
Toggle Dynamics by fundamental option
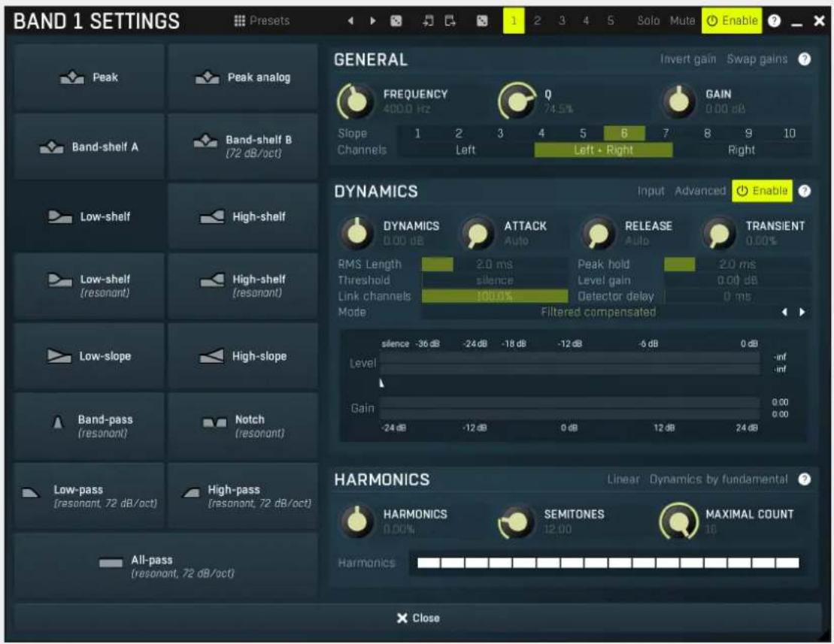coord(718,479)
